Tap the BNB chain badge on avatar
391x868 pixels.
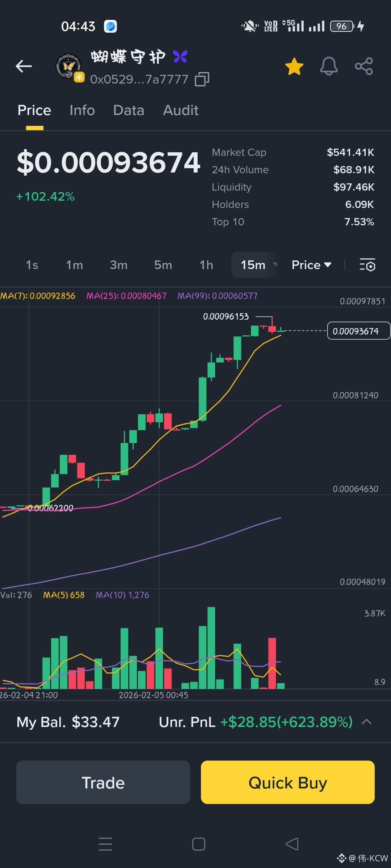pyautogui.click(x=79, y=77)
